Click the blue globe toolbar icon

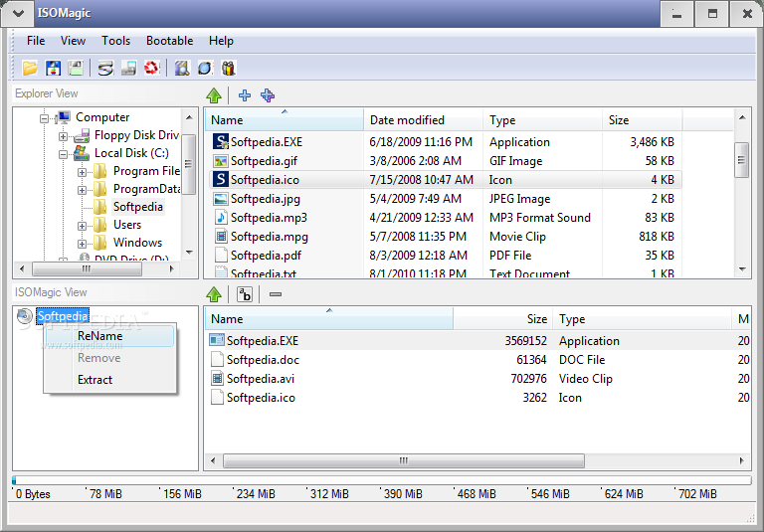205,68
